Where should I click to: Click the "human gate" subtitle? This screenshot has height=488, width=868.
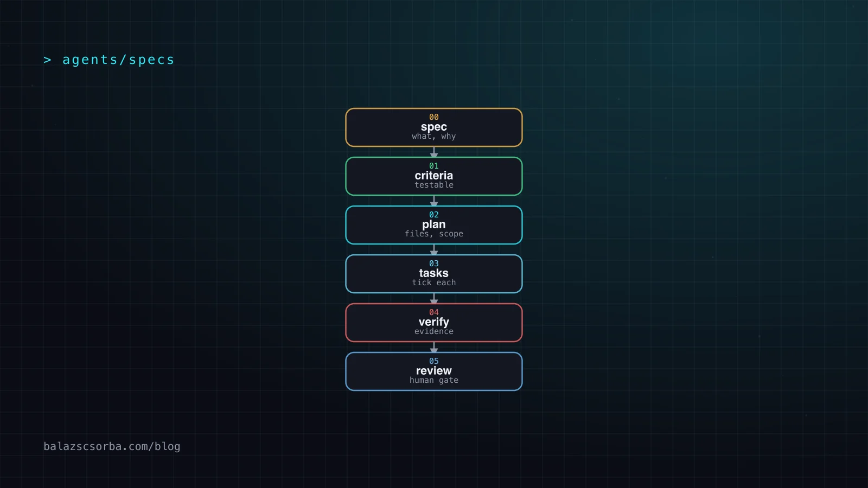coord(434,380)
